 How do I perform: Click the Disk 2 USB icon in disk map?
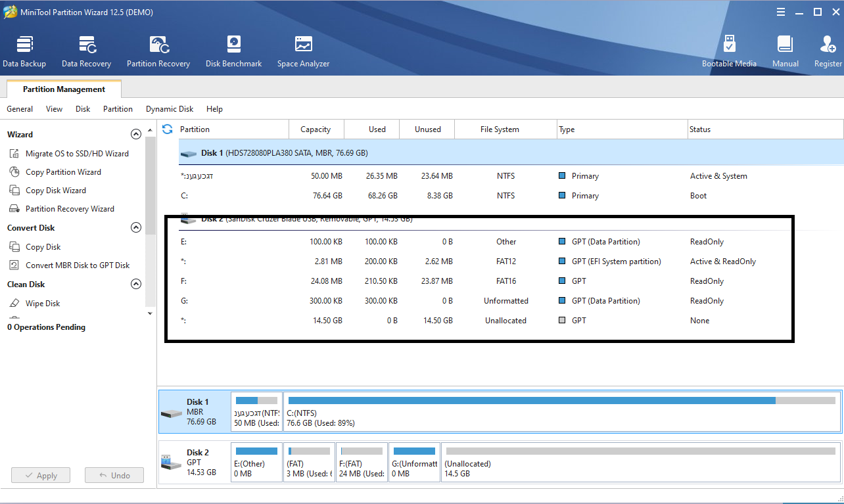click(172, 462)
